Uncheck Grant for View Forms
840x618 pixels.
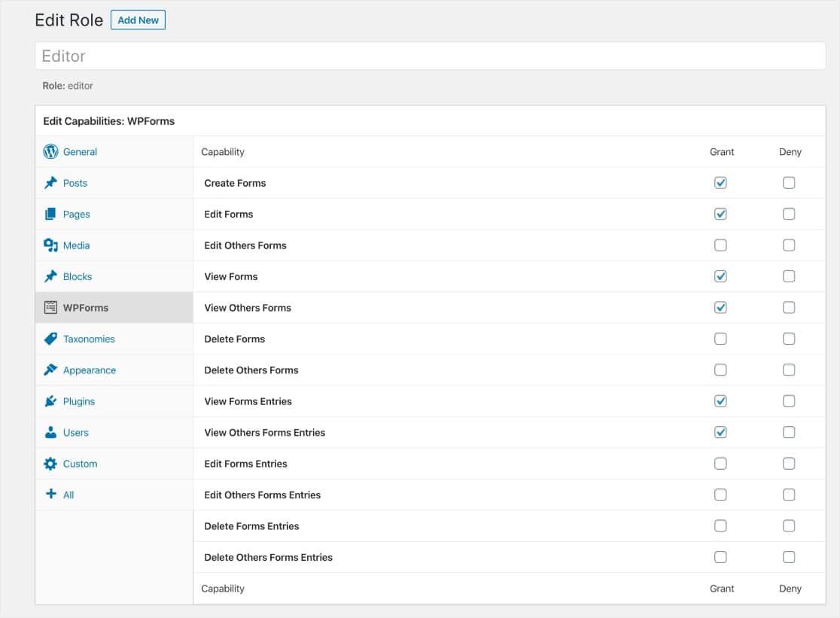[720, 276]
